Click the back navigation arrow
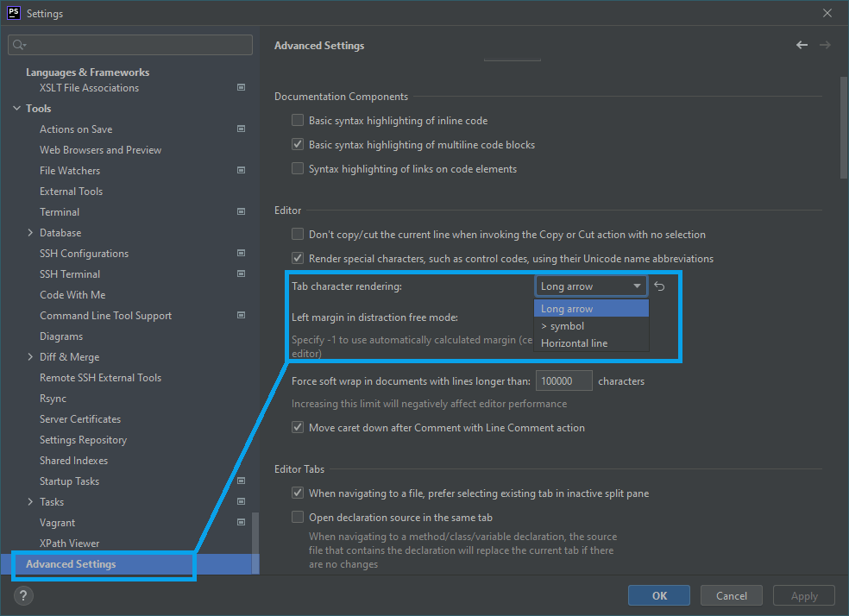The width and height of the screenshot is (849, 616). [802, 44]
